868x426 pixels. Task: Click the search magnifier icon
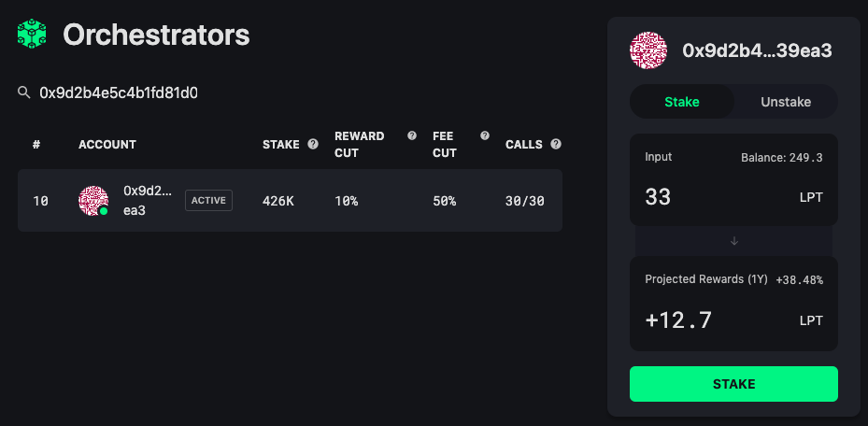pos(23,92)
